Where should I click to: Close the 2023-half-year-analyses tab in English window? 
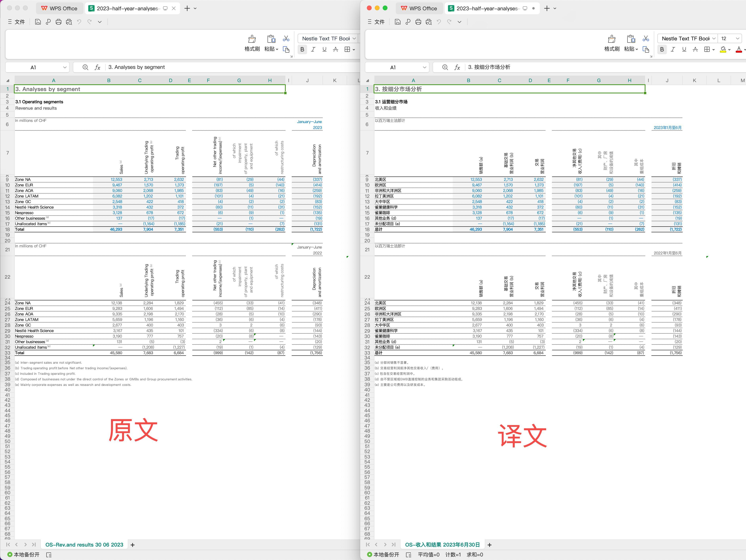(174, 9)
